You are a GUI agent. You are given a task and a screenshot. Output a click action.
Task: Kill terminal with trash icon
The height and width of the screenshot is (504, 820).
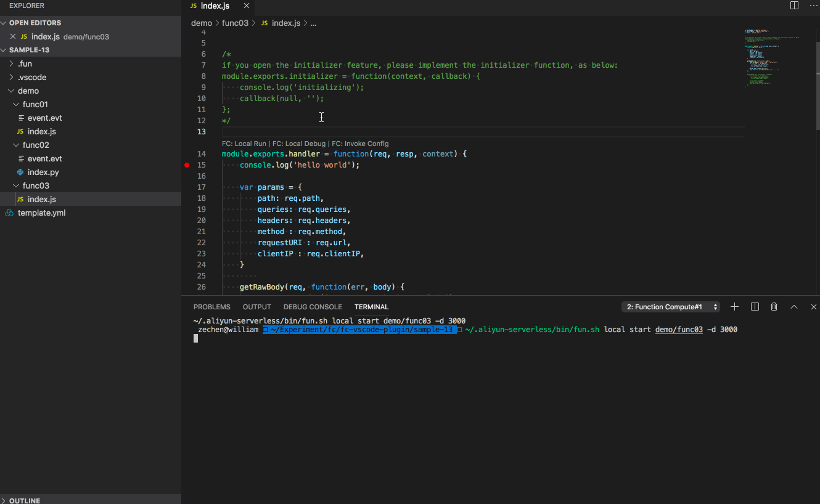click(x=774, y=307)
